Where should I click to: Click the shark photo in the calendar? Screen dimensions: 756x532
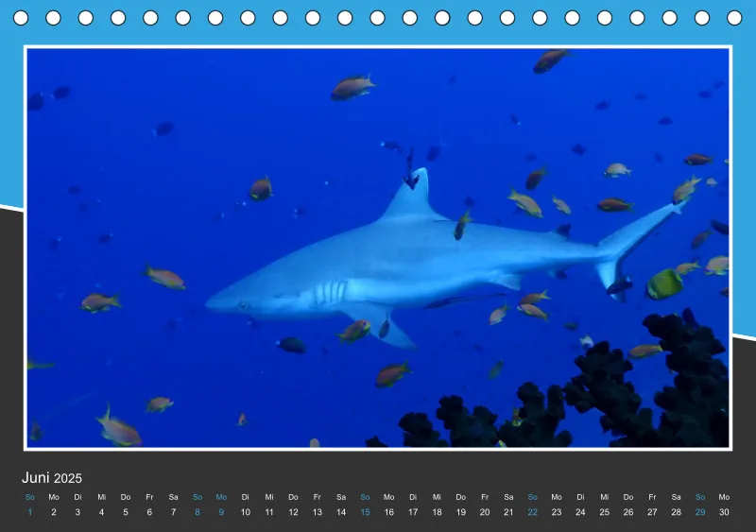point(378,248)
